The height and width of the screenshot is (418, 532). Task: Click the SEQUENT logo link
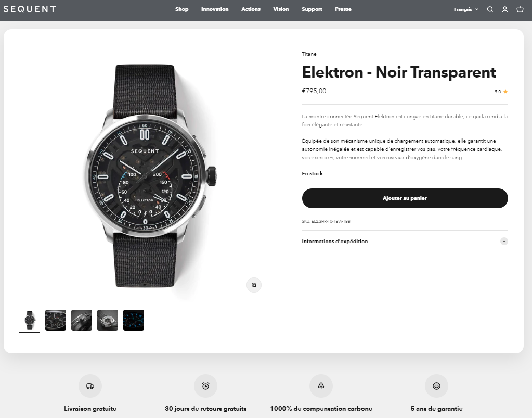[30, 9]
